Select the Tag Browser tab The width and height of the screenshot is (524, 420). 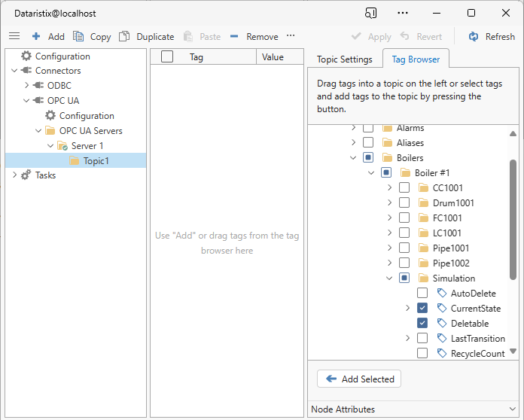[x=414, y=59]
